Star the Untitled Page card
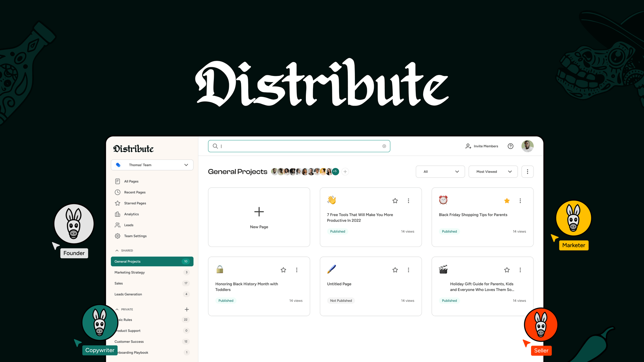The image size is (644, 362). click(x=395, y=270)
